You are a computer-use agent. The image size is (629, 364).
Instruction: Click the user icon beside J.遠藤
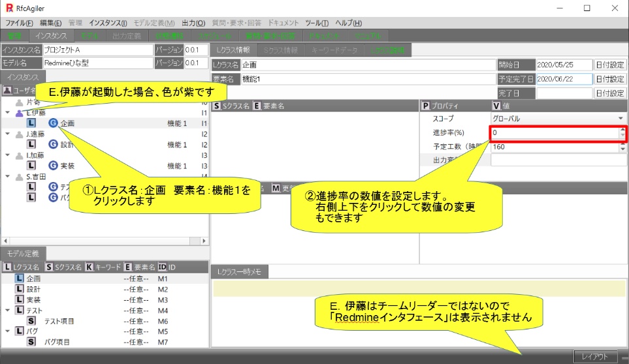click(x=19, y=134)
